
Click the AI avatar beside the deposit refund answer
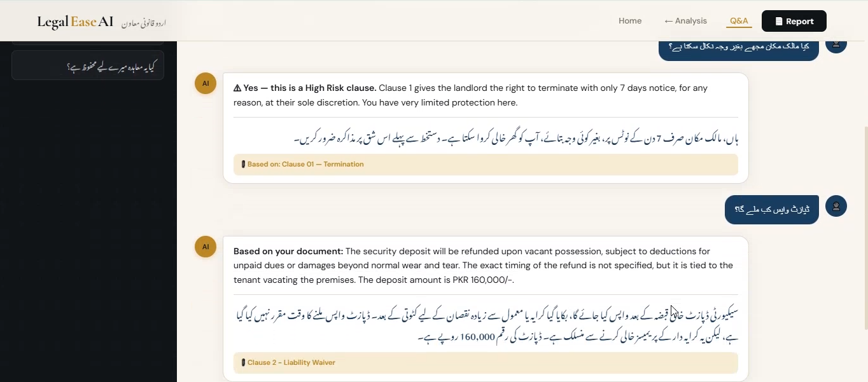click(x=205, y=247)
